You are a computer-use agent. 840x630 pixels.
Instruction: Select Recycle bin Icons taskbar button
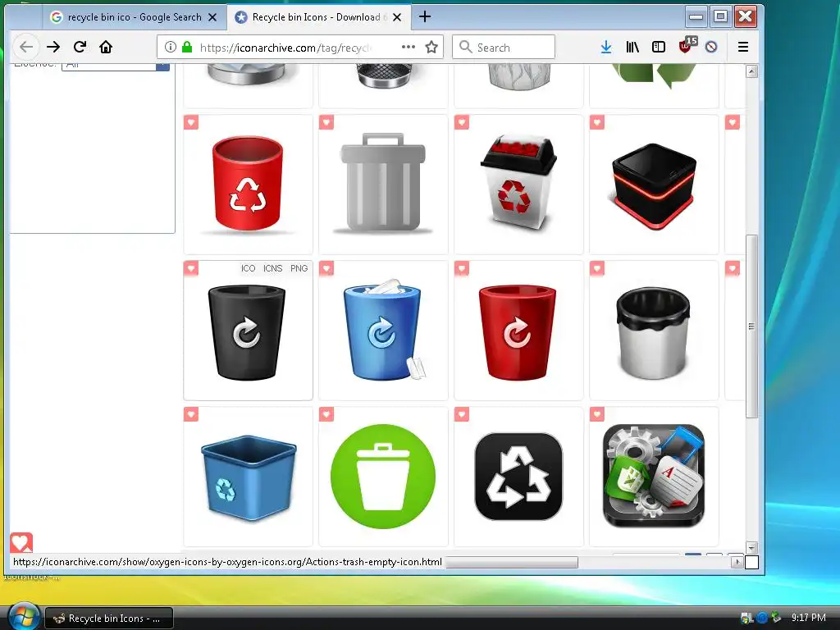click(x=109, y=619)
